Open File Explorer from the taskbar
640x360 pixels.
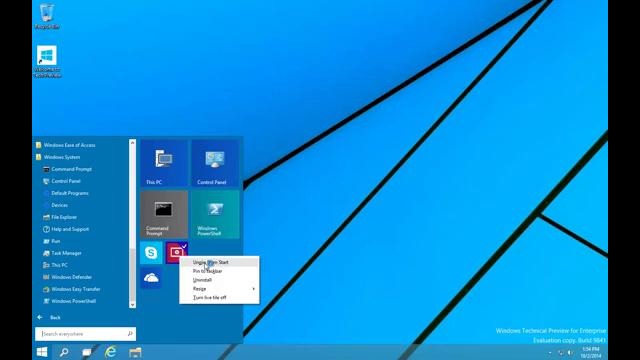pos(135,352)
